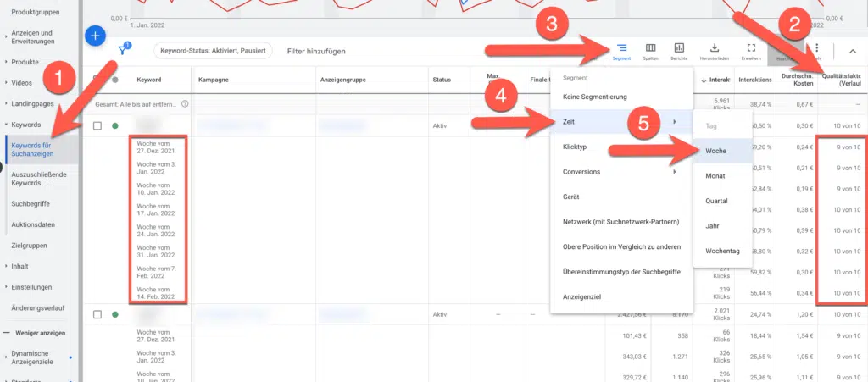Open Suchbegriffe in the sidebar
Screen dimensions: 868x382
click(31, 204)
